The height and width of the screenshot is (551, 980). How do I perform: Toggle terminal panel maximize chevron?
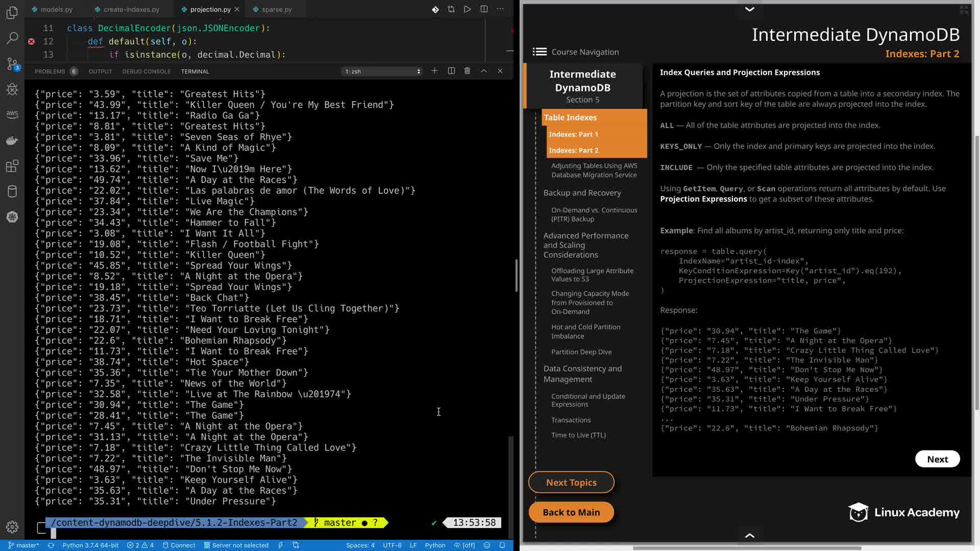pos(483,71)
